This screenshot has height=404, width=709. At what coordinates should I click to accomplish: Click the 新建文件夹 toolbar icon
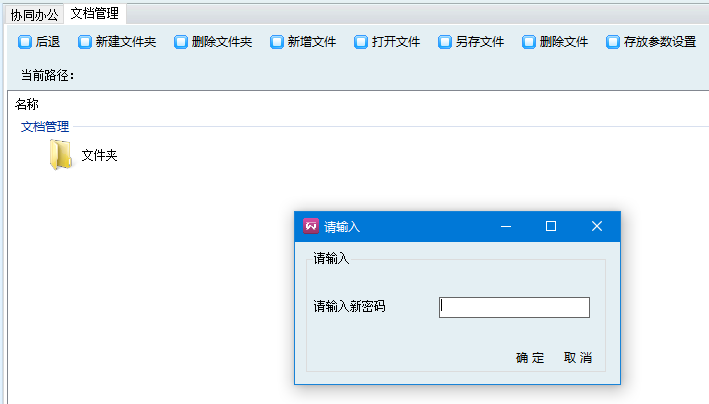click(x=85, y=42)
